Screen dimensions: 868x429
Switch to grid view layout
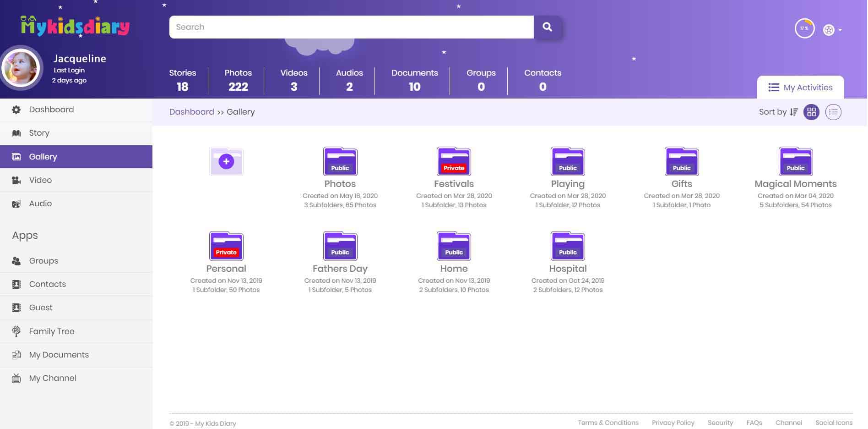(x=811, y=112)
